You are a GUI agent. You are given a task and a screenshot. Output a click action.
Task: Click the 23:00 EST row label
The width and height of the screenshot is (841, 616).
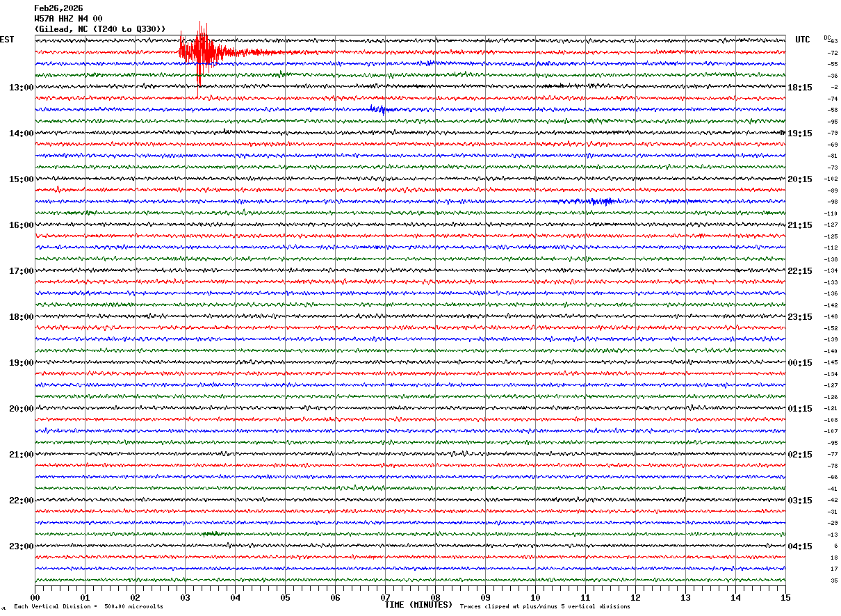(22, 546)
